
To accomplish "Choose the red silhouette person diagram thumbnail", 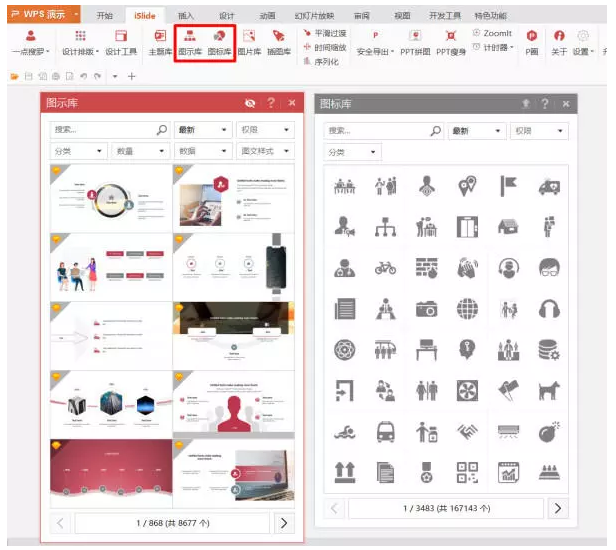I will (233, 405).
